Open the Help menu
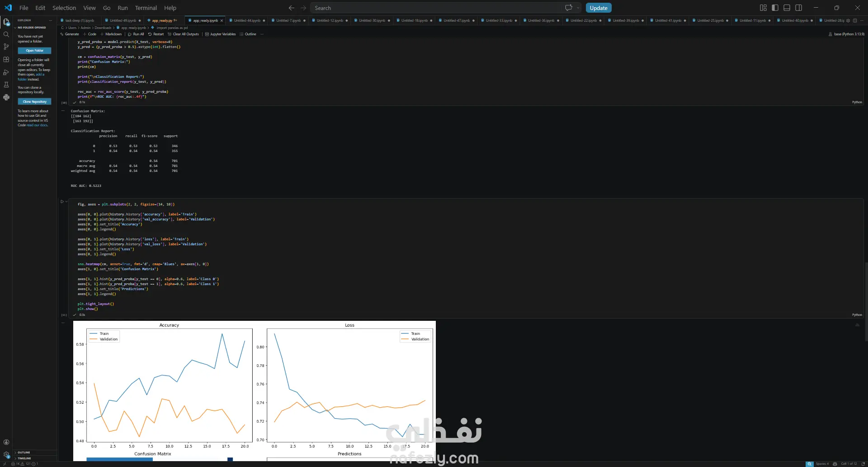The image size is (868, 467). coord(170,8)
